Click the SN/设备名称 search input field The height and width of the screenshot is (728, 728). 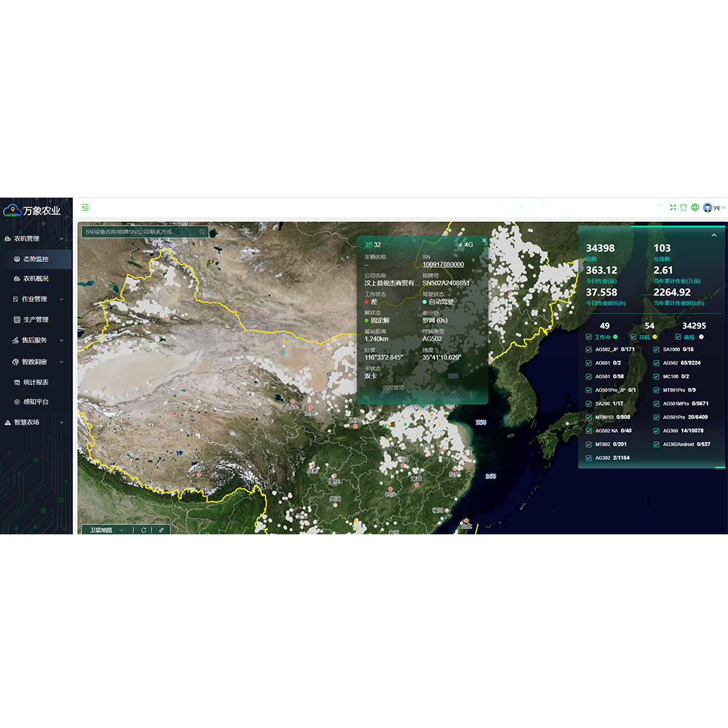(x=138, y=232)
